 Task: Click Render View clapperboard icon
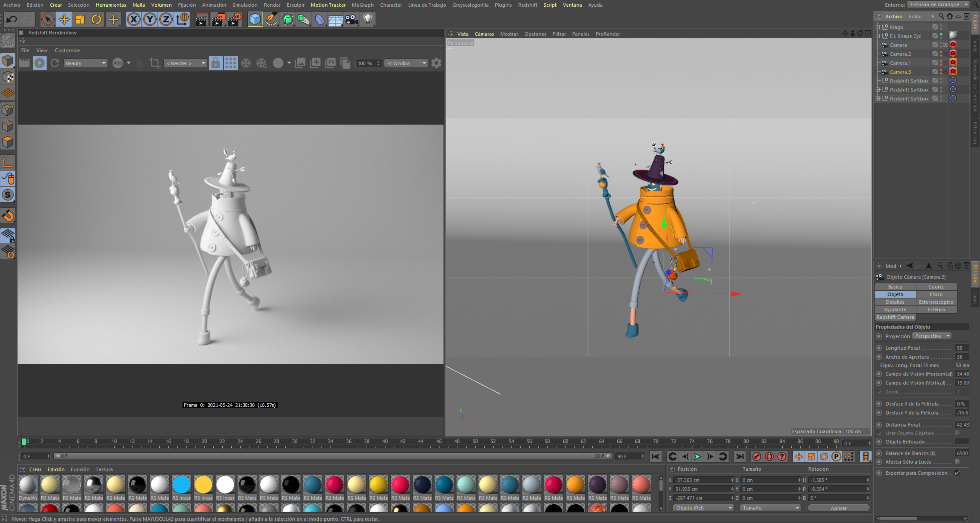(202, 19)
